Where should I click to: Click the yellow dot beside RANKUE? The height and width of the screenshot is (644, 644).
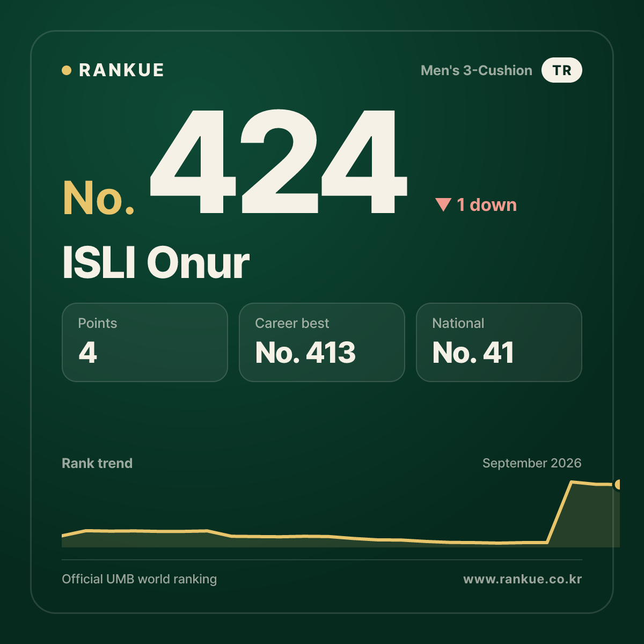[x=67, y=70]
